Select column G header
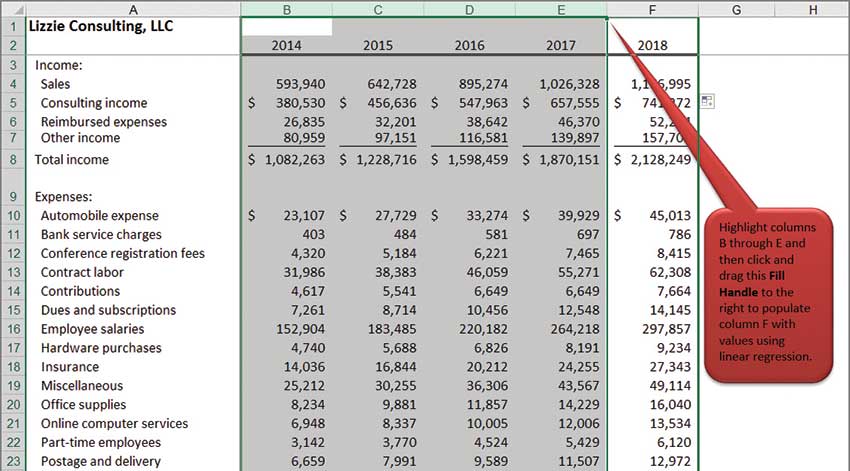Image resolution: width=850 pixels, height=471 pixels. pos(736,9)
